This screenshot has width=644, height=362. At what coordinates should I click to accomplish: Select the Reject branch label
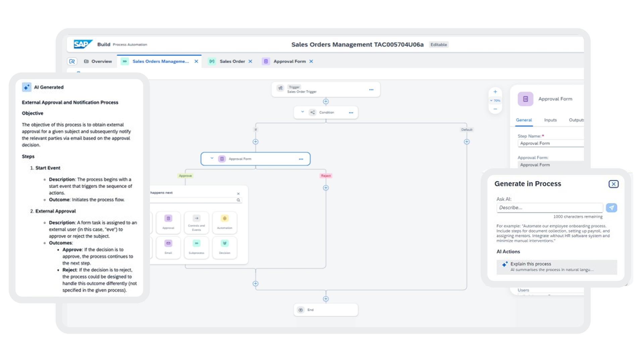(x=326, y=176)
